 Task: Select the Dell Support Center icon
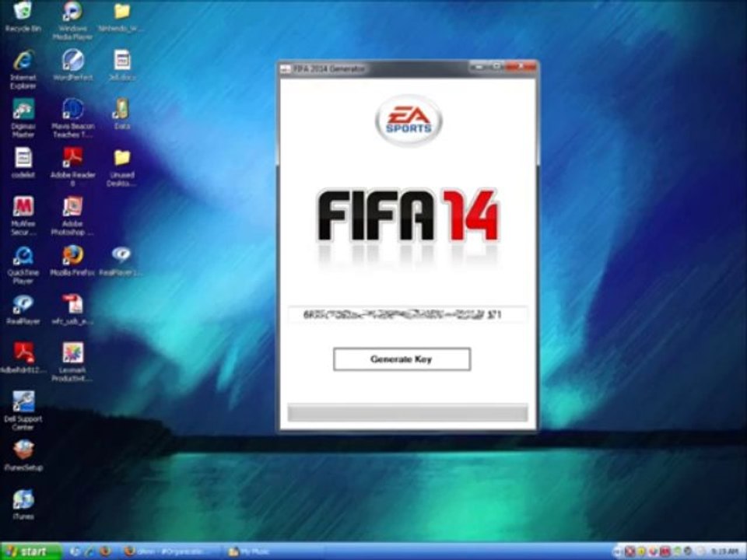click(x=23, y=411)
